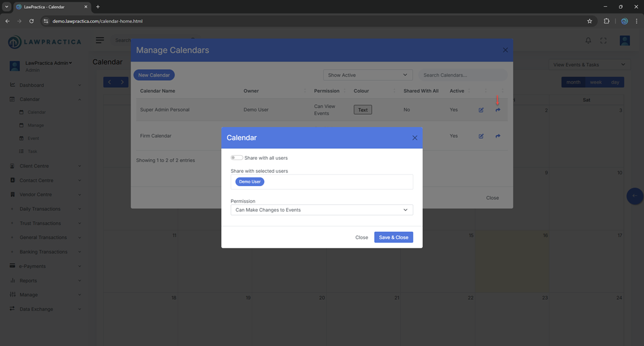The height and width of the screenshot is (346, 644).
Task: Open Reports in the sidebar menu
Action: pos(28,280)
